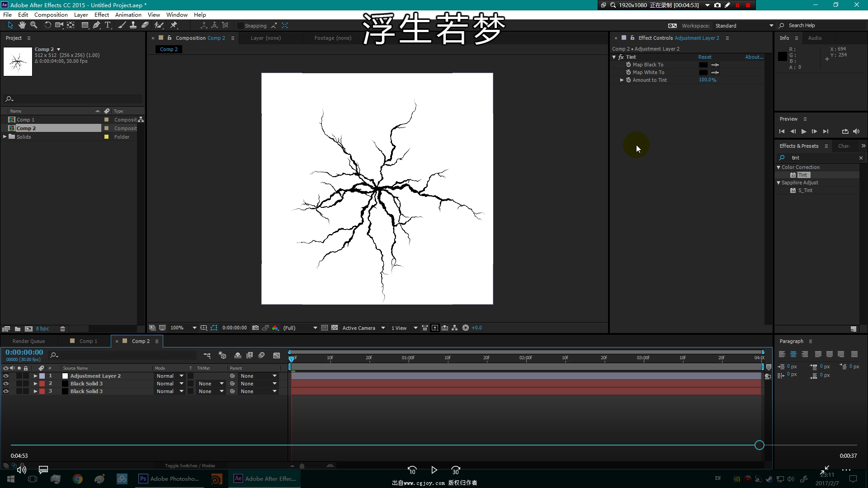Open the Animation menu

click(x=128, y=14)
